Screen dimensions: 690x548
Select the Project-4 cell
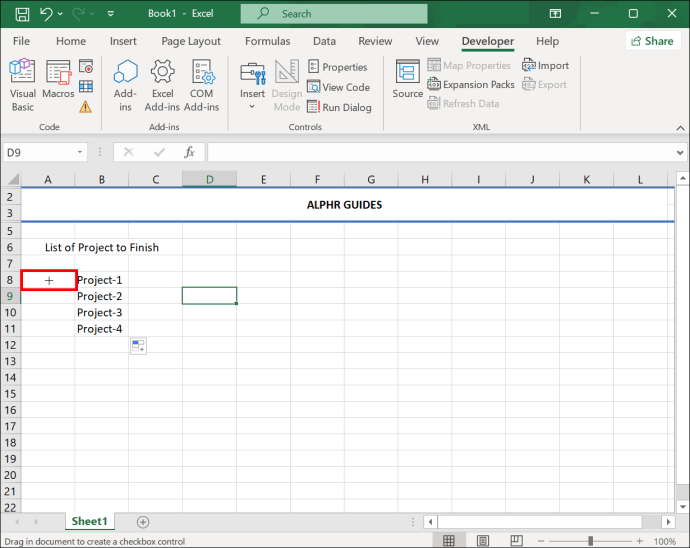click(x=102, y=329)
